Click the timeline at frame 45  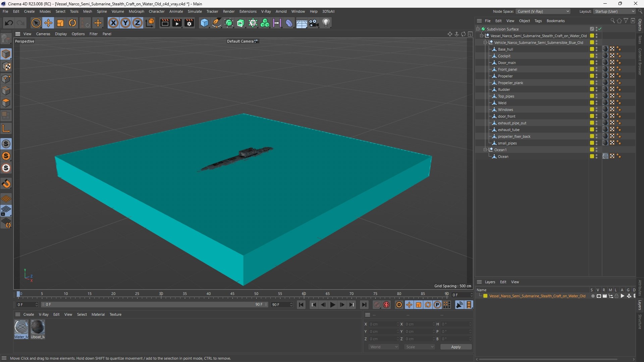coord(232,294)
